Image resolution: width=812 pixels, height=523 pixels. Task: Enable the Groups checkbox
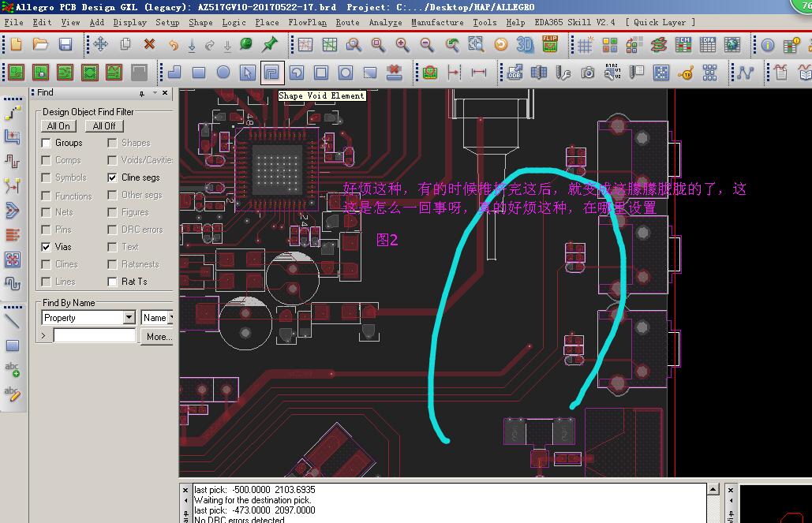pyautogui.click(x=47, y=143)
